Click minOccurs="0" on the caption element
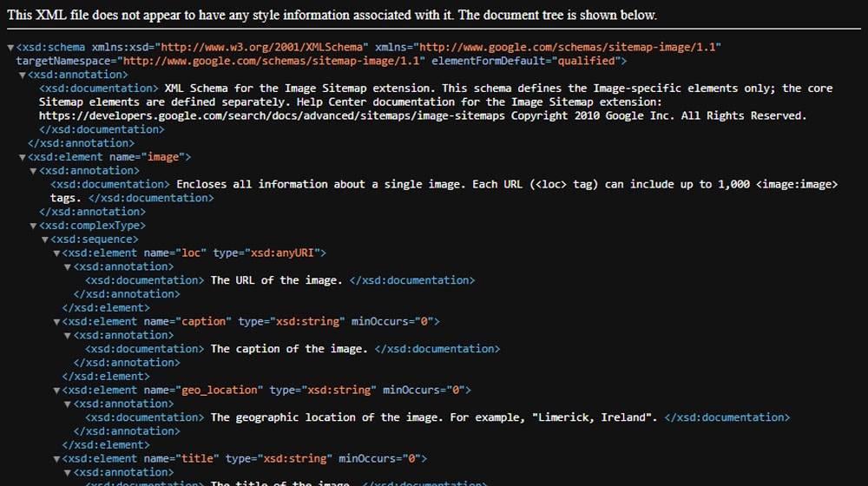Viewport: 868px width, 486px height. 392,322
